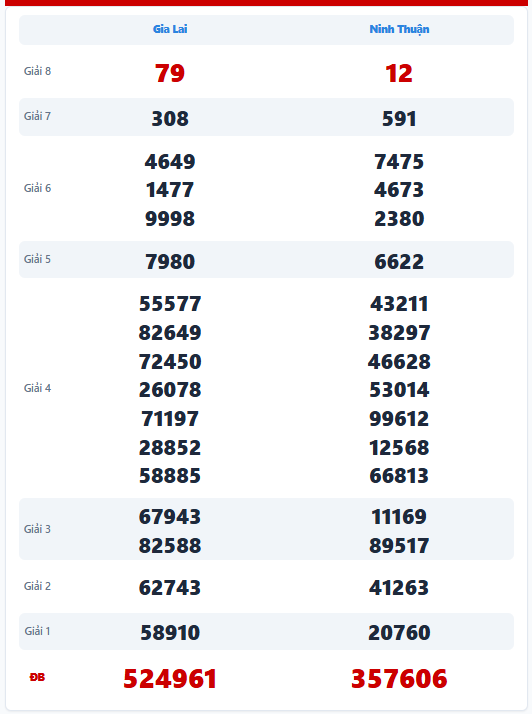The image size is (532, 714).
Task: Select Ninh Thuận Giải 7 number 591
Action: click(399, 119)
